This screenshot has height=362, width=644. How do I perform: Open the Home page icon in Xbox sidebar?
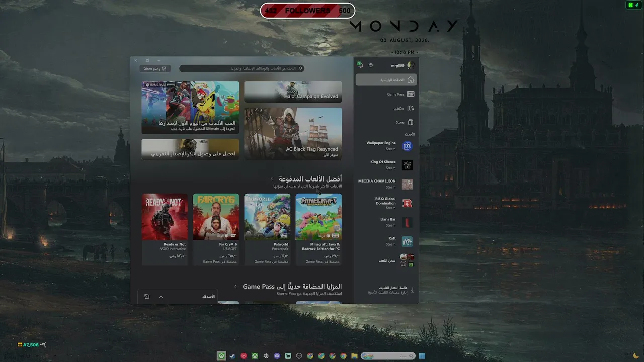(411, 80)
